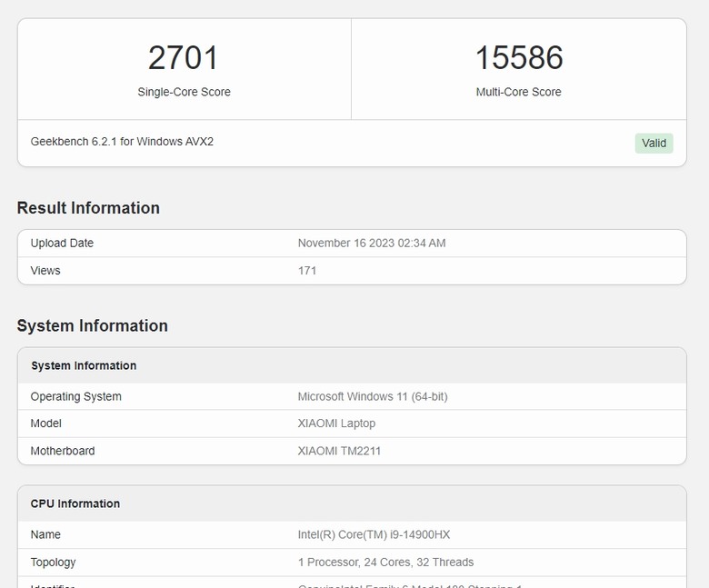The width and height of the screenshot is (709, 588).
Task: Click the CPU Name label
Action: coord(45,534)
